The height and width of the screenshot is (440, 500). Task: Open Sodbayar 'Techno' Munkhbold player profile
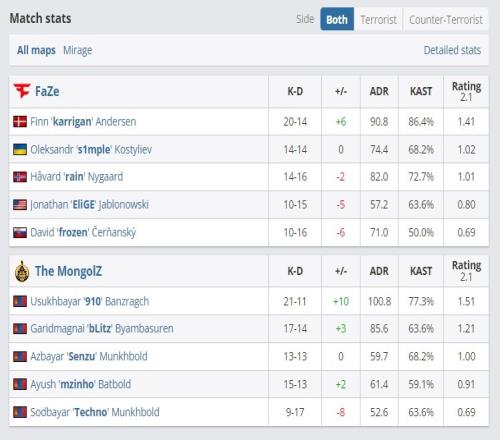[x=95, y=412]
